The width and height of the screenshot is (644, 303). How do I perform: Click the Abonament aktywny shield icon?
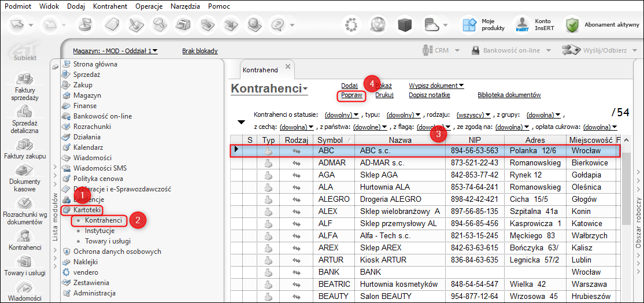[572, 25]
